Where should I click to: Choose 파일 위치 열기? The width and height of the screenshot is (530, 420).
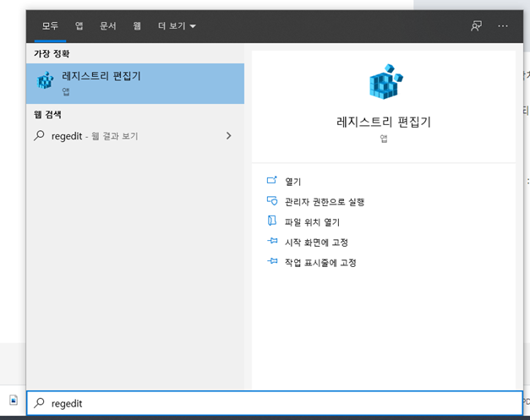click(312, 222)
